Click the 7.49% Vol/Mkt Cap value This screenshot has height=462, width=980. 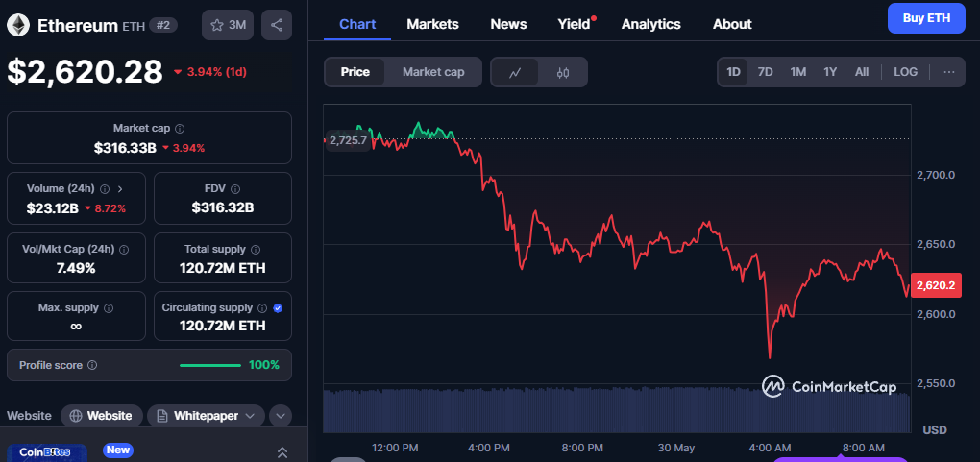[76, 269]
